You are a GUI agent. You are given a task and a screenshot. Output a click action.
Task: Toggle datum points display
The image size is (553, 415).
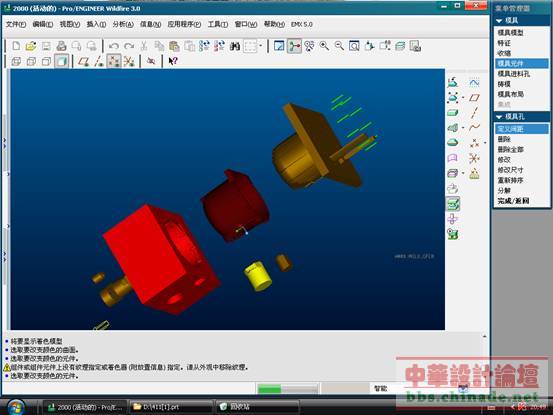coord(114,61)
